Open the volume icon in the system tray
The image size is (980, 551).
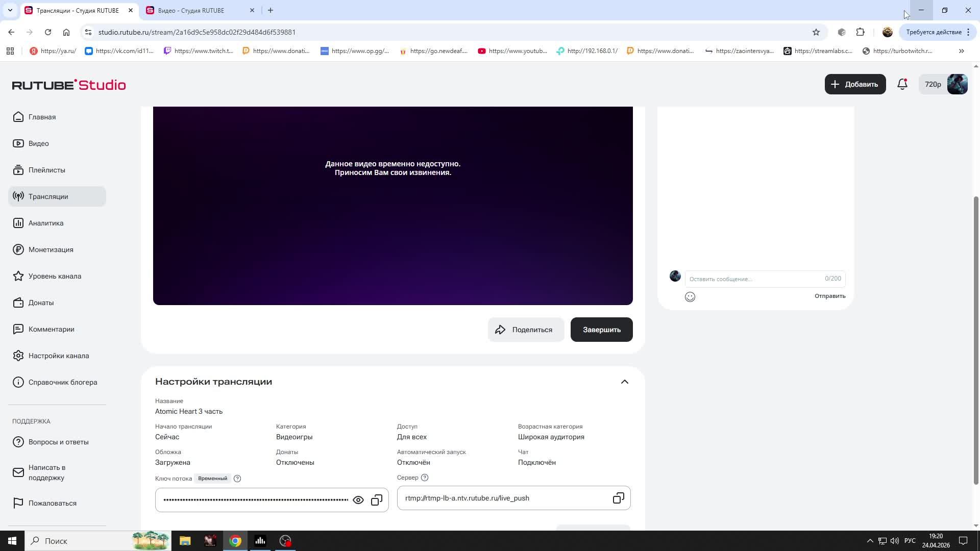[x=894, y=541]
